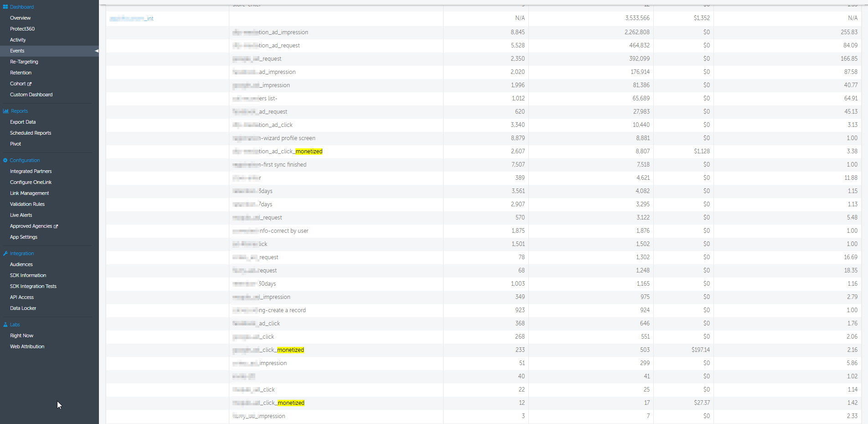This screenshot has height=424, width=868.
Task: Click the Integration wrench icon
Action: click(5, 253)
